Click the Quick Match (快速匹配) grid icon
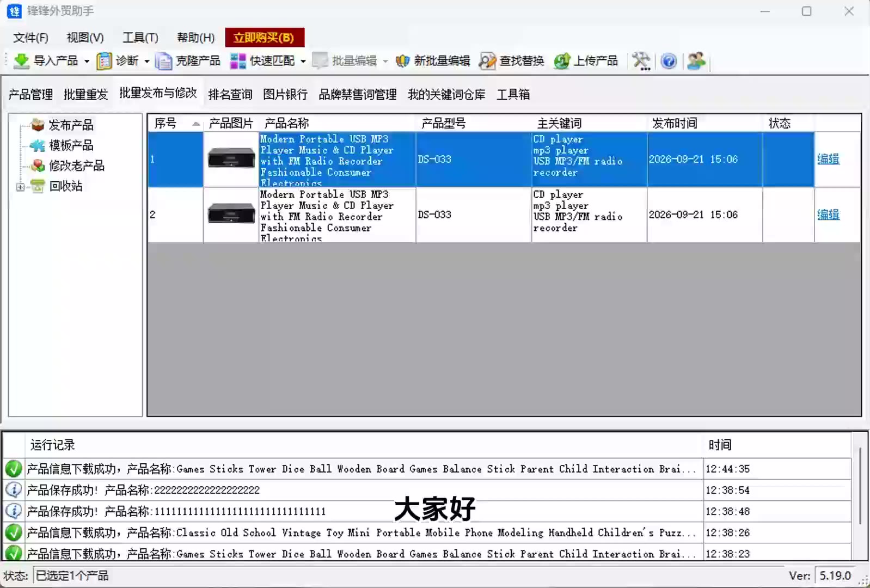Viewport: 870px width, 588px height. 238,61
